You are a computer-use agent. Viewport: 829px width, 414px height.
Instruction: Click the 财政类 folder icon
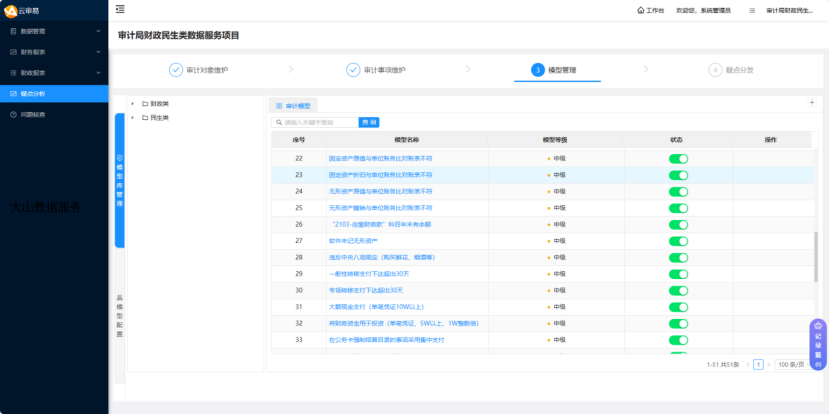[x=145, y=103]
